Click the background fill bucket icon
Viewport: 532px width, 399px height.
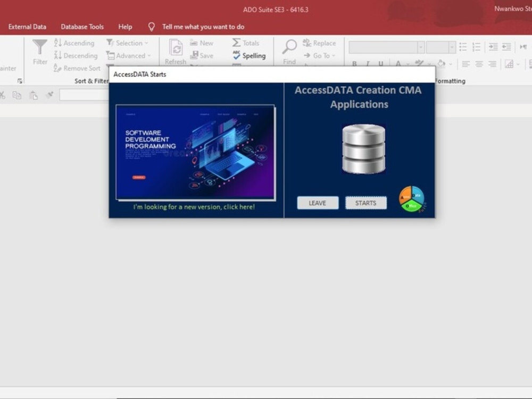coord(441,63)
